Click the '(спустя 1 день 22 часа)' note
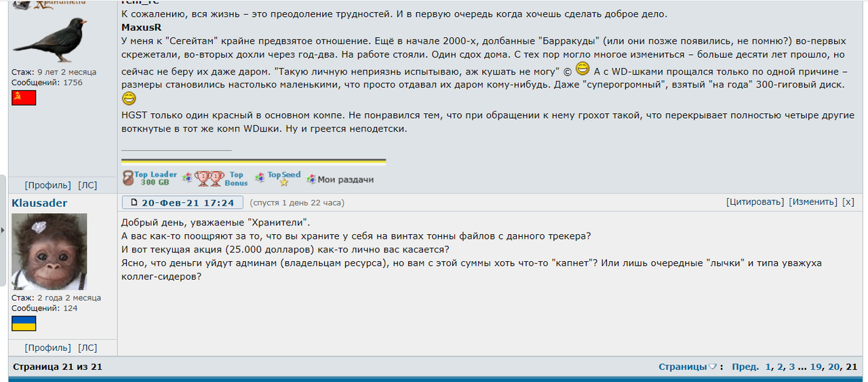 point(297,203)
